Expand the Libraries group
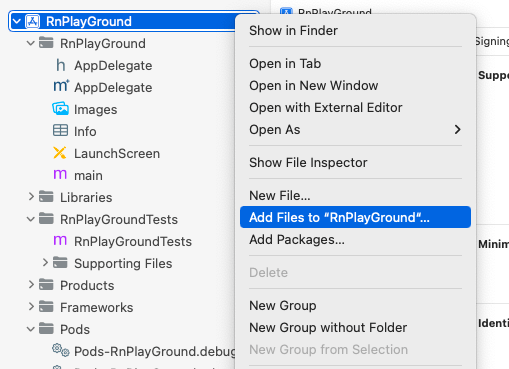The image size is (509, 369). tap(31, 197)
